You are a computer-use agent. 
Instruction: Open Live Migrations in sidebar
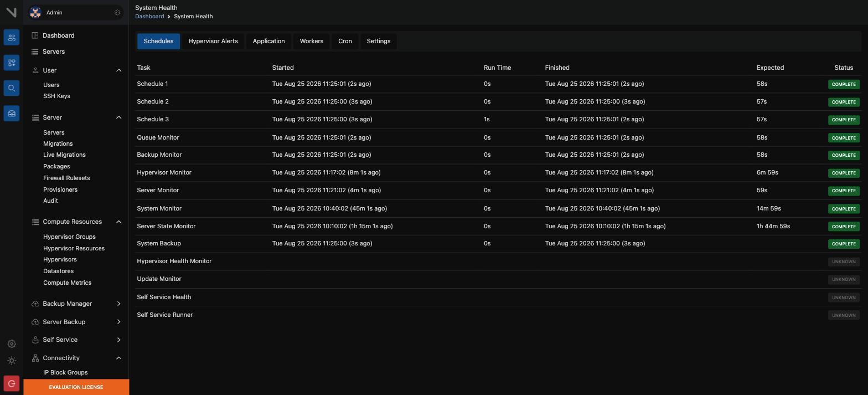(64, 155)
